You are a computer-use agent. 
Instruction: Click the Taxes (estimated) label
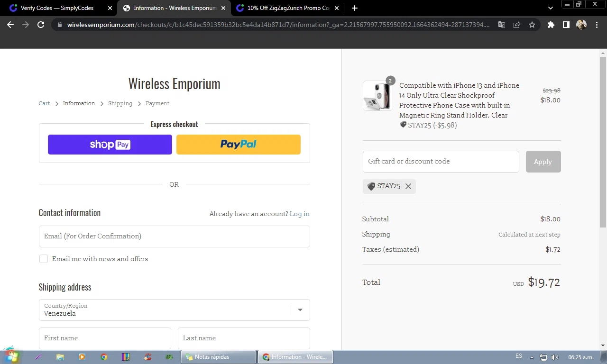click(x=391, y=249)
